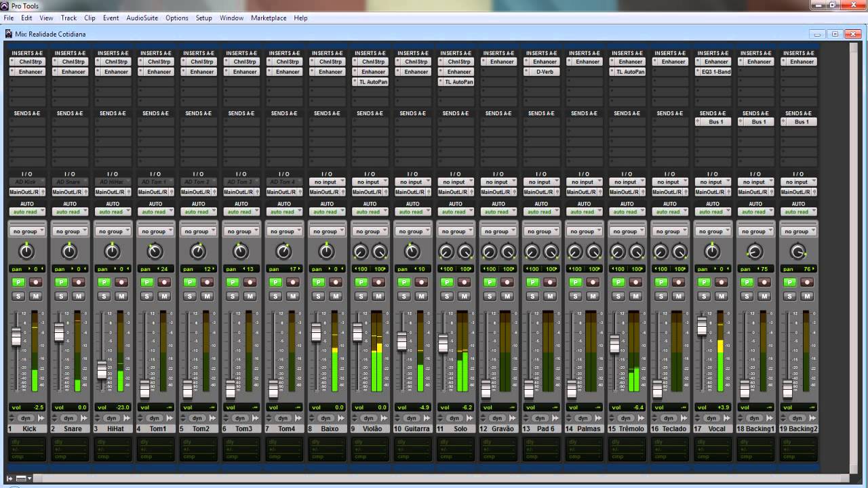Record-enable the Palmas track
This screenshot has width=868, height=488.
[591, 282]
